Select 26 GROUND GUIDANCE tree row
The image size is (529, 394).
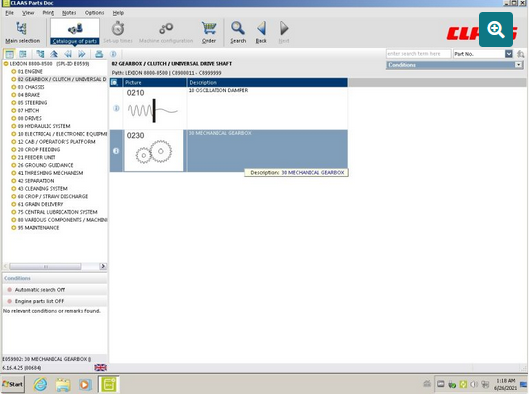click(x=45, y=165)
